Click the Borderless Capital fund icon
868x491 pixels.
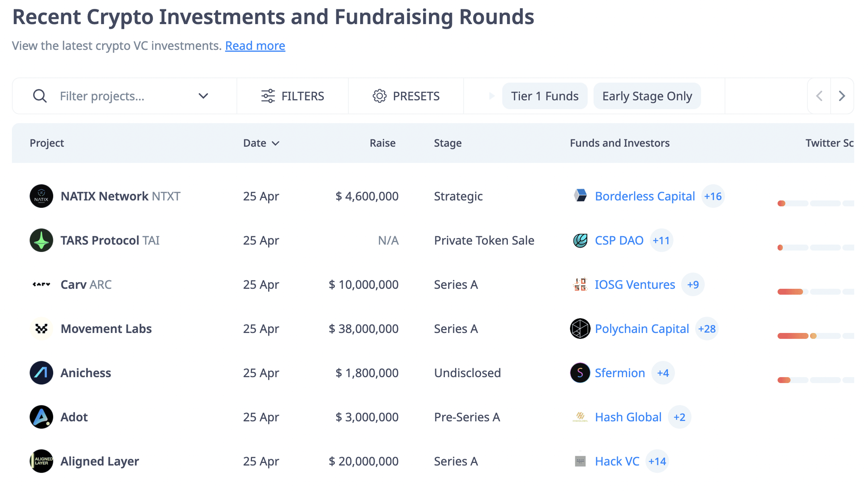point(580,196)
